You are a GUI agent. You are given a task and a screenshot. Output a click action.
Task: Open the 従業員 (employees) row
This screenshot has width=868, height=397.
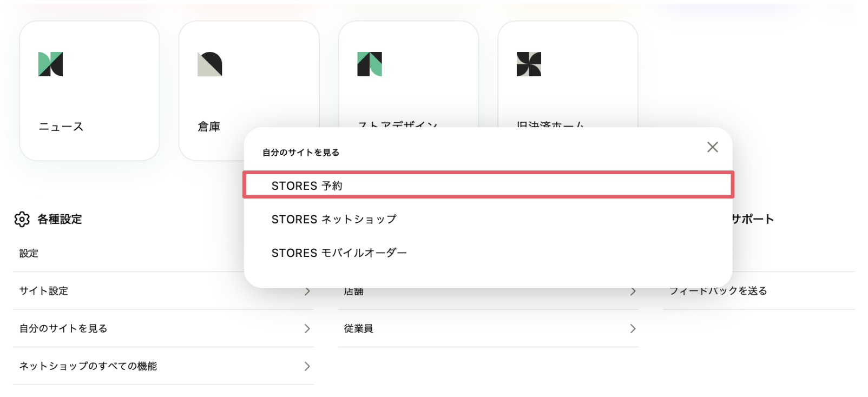point(359,328)
